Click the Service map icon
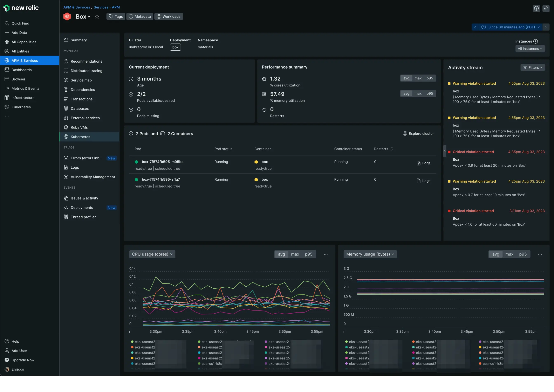Screen dimensions: 554x392 66,80
